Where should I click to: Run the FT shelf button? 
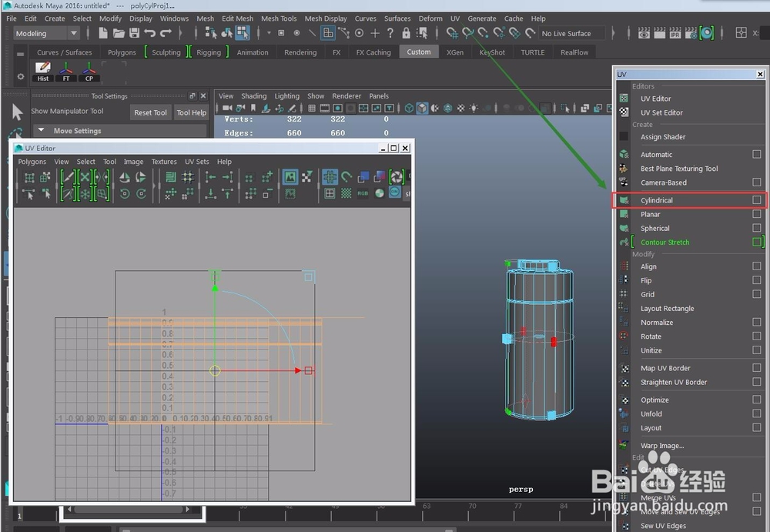click(x=65, y=72)
